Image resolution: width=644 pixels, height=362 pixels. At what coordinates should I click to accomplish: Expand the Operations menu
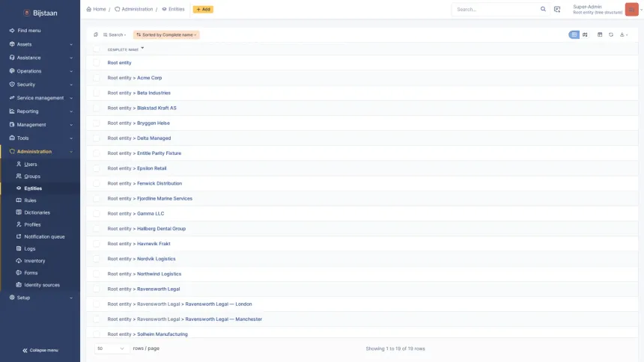click(40, 71)
